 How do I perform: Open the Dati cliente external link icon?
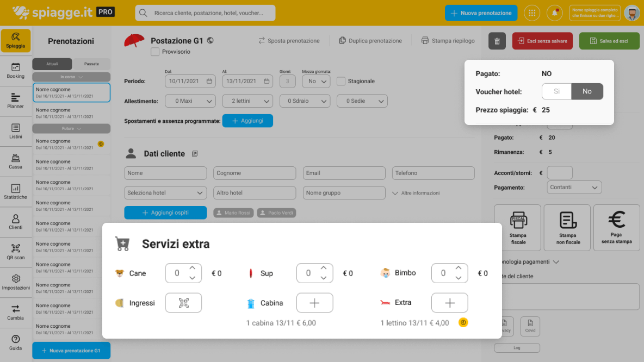(x=195, y=153)
